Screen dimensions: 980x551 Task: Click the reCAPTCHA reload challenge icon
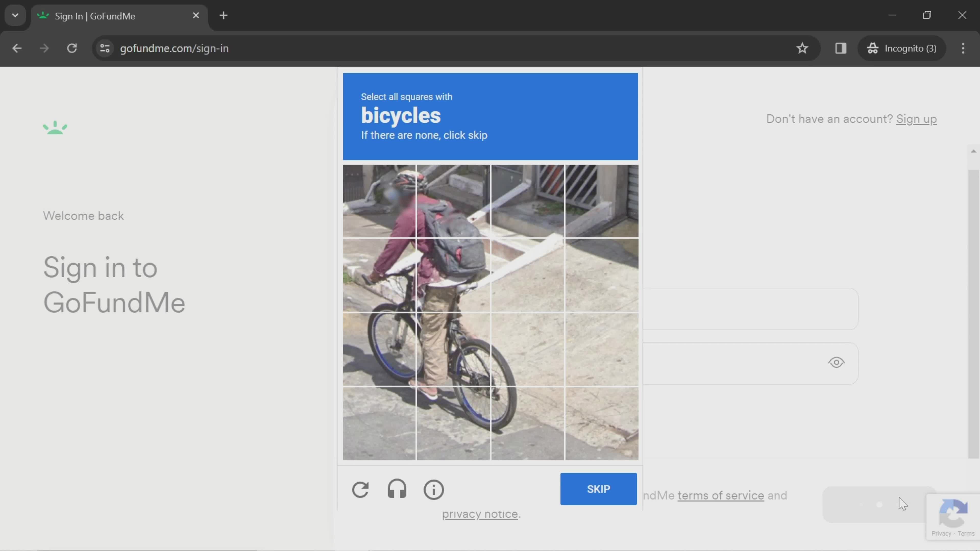coord(360,490)
